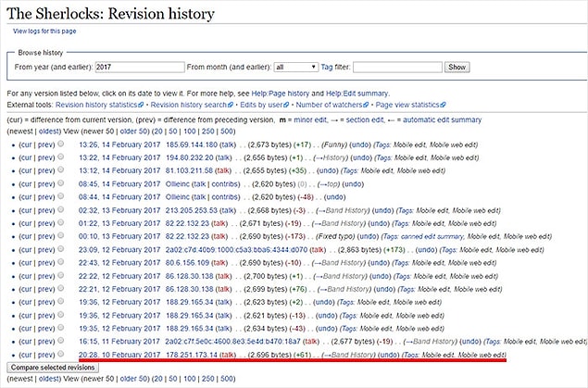Viewport: 588px width, 388px height.
Task: Select radio button for 01:22, 13 February revision
Action: coord(61,222)
